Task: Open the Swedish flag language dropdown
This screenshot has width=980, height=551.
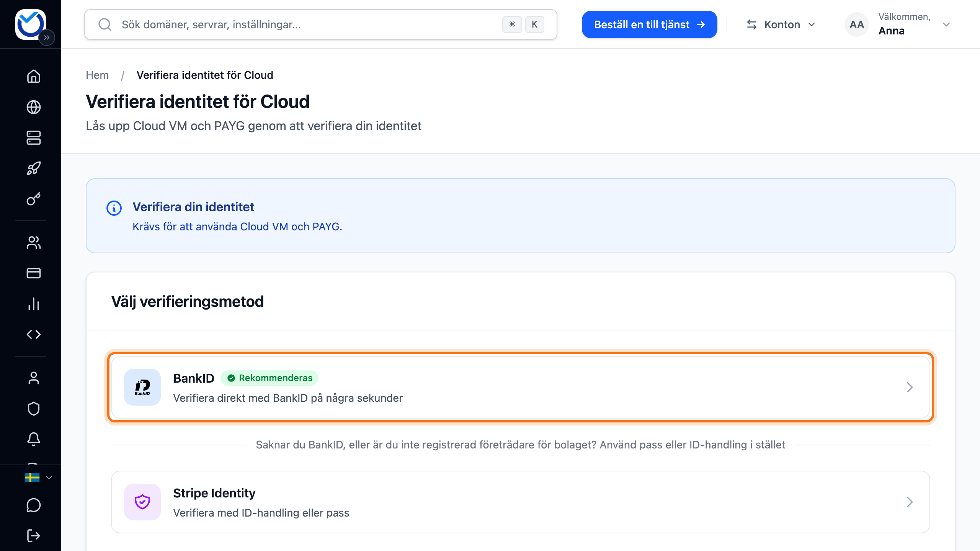Action: [x=38, y=478]
